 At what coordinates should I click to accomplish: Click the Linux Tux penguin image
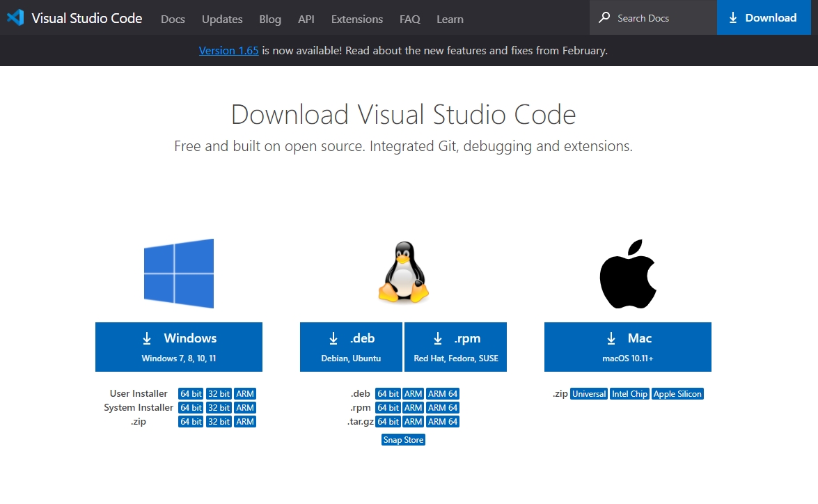403,273
